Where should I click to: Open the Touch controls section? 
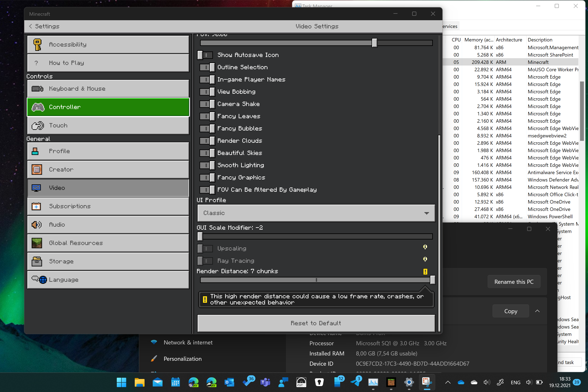108,125
